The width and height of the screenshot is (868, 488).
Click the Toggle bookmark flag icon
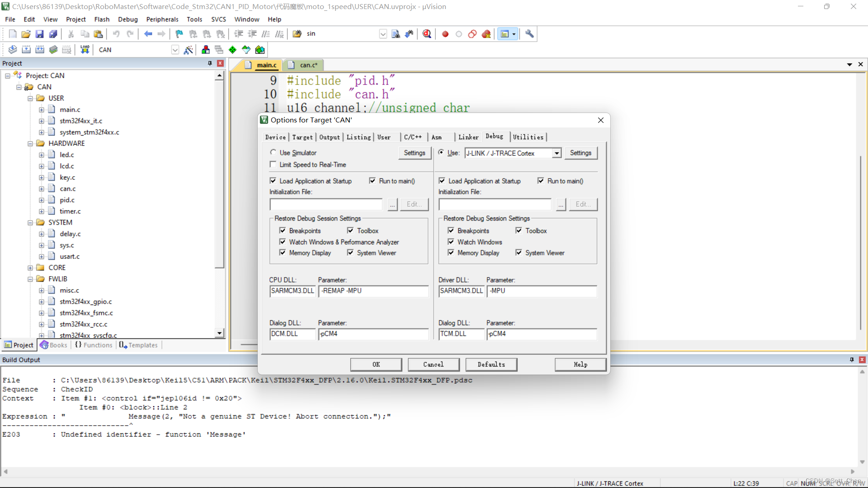point(179,34)
